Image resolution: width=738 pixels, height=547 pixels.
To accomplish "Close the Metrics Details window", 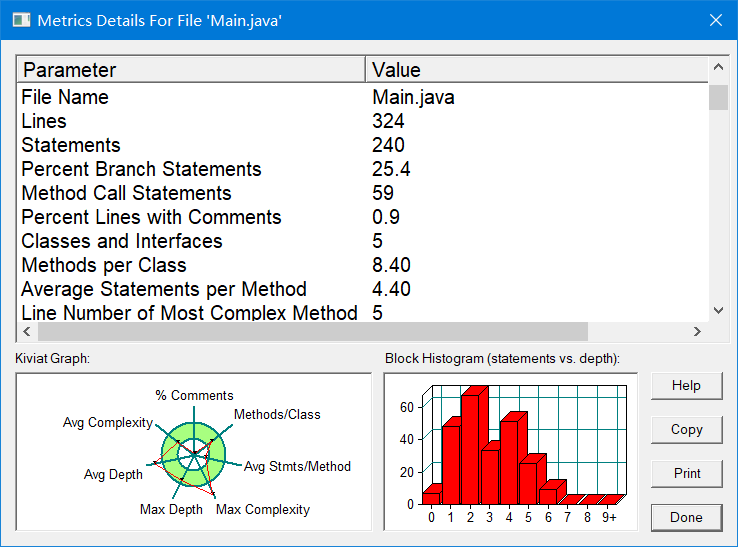I will coord(716,20).
